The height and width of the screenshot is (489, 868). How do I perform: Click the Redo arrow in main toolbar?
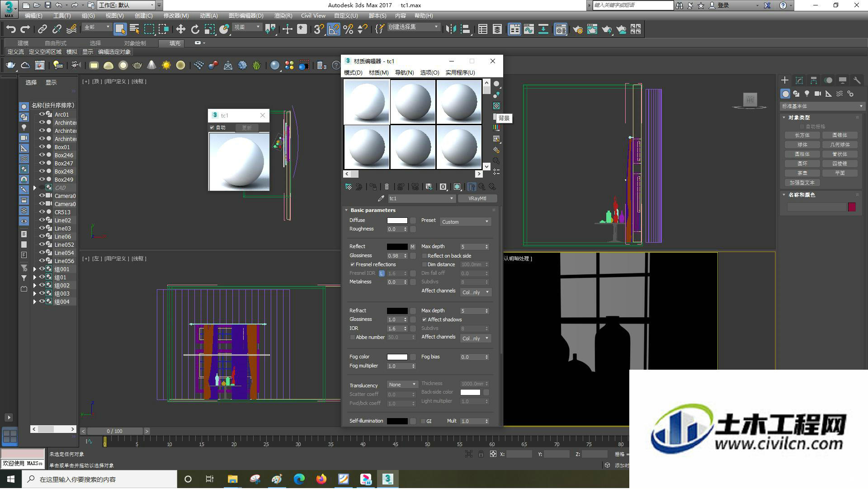(25, 29)
